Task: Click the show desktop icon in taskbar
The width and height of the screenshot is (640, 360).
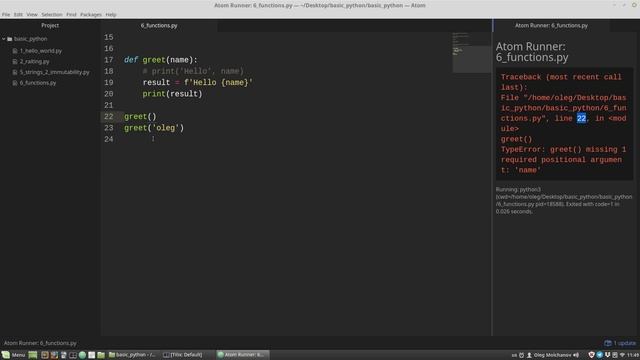Action: 33,355
